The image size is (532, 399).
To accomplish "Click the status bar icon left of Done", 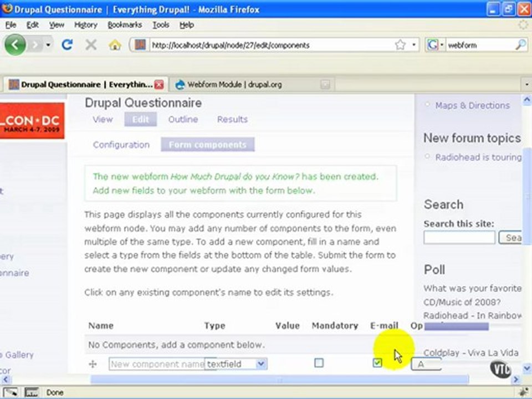I will [x=11, y=392].
